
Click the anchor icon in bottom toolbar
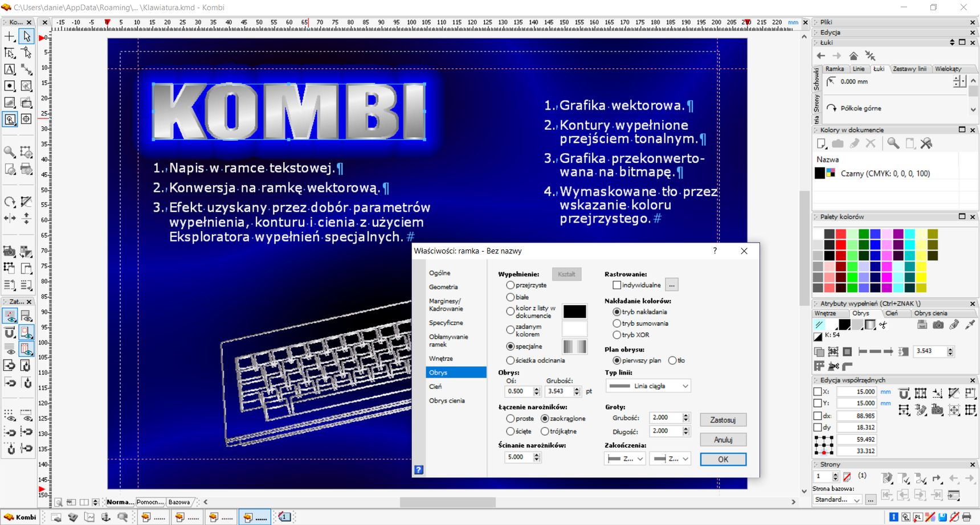tap(105, 517)
